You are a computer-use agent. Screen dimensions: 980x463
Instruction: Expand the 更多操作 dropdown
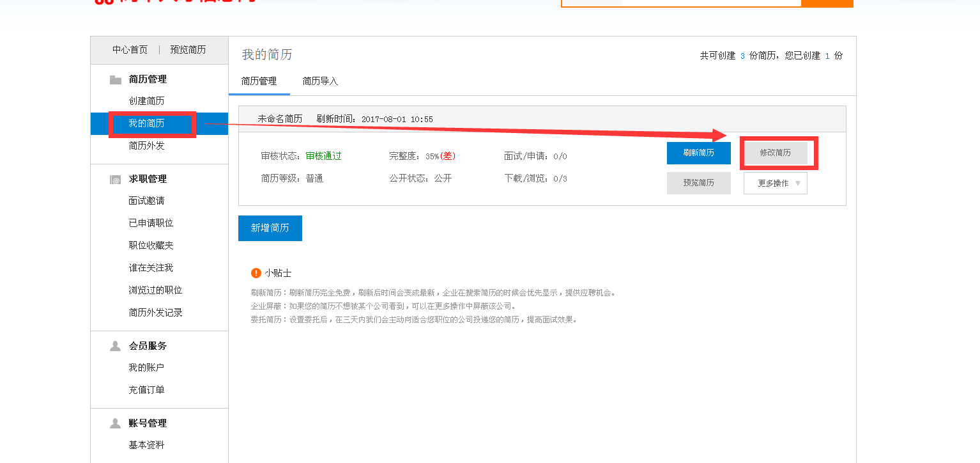pos(775,183)
